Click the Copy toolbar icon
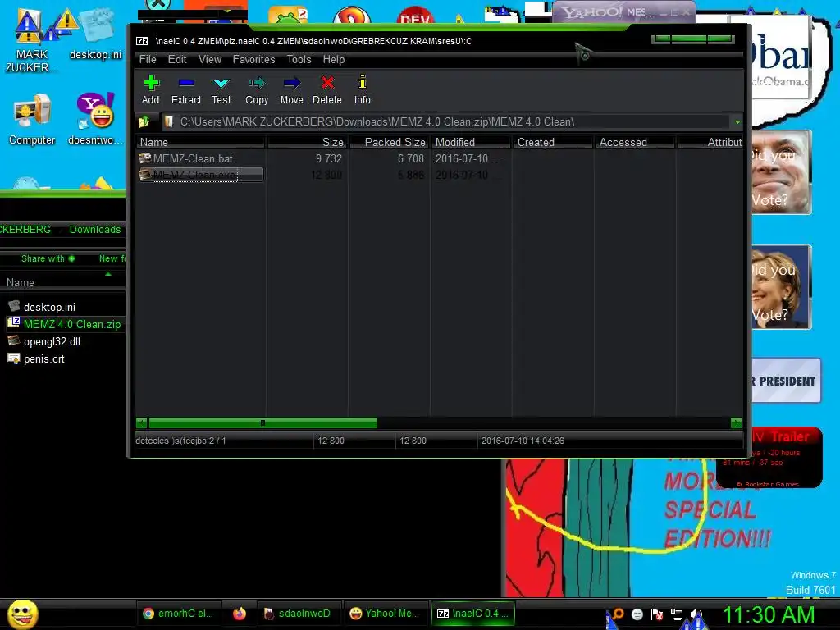The height and width of the screenshot is (630, 840). (x=257, y=89)
